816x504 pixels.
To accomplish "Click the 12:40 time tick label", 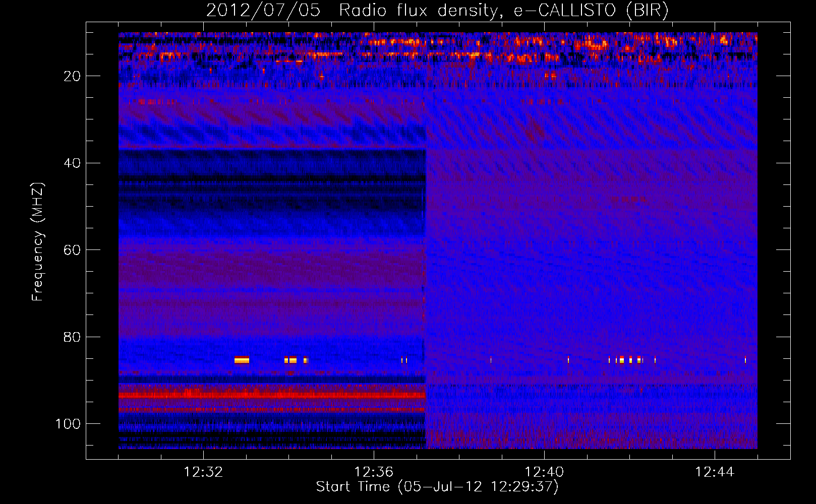I will pos(544,472).
